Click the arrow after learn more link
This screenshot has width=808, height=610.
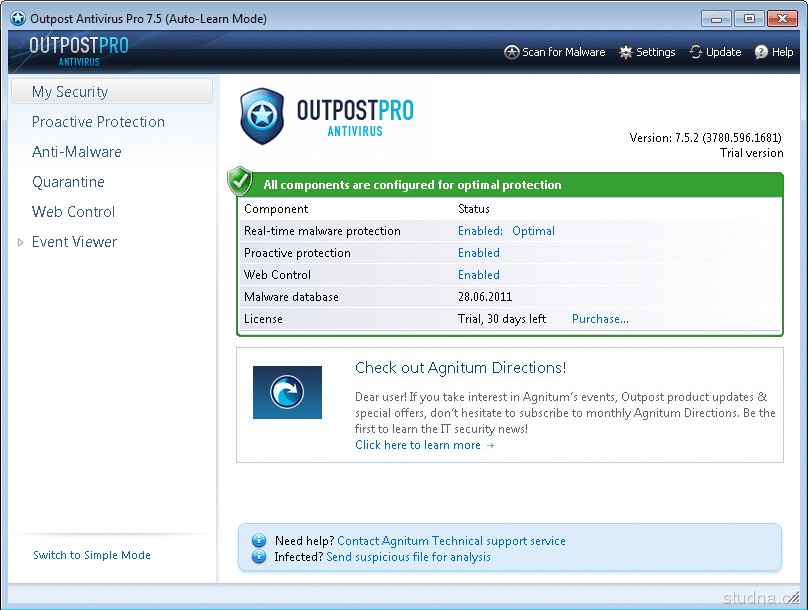point(490,446)
